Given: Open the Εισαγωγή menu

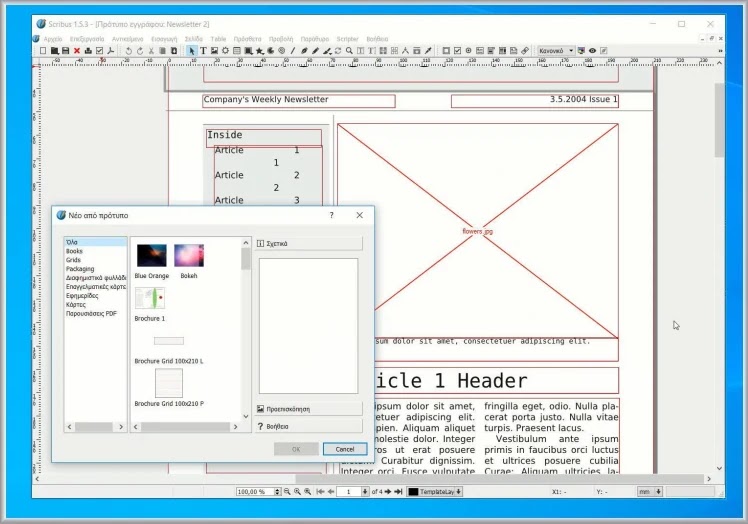Looking at the screenshot, I should pos(164,39).
